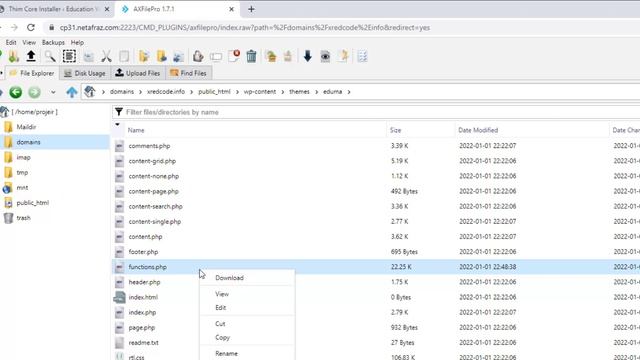This screenshot has width=640, height=360.
Task: Switch to the Upload Files tab
Action: [x=138, y=73]
